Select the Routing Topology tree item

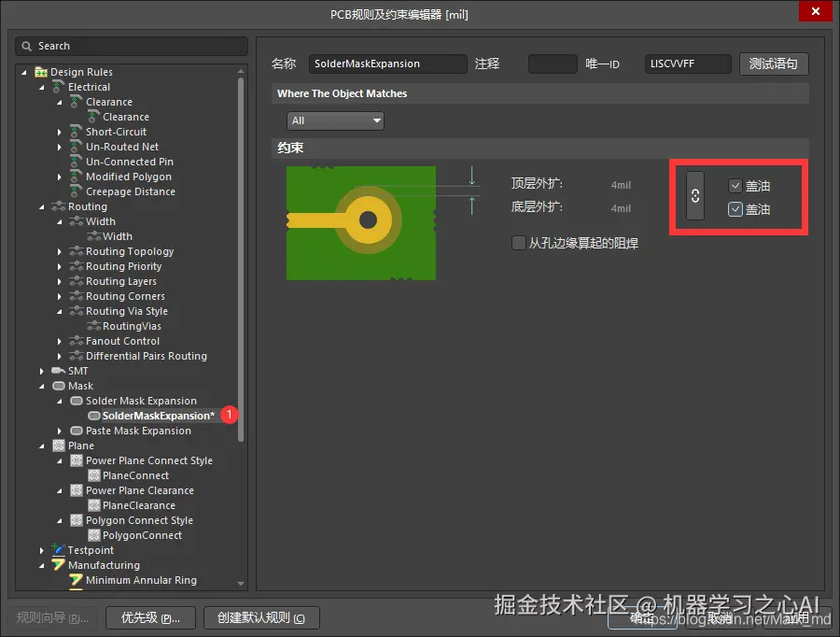point(127,251)
